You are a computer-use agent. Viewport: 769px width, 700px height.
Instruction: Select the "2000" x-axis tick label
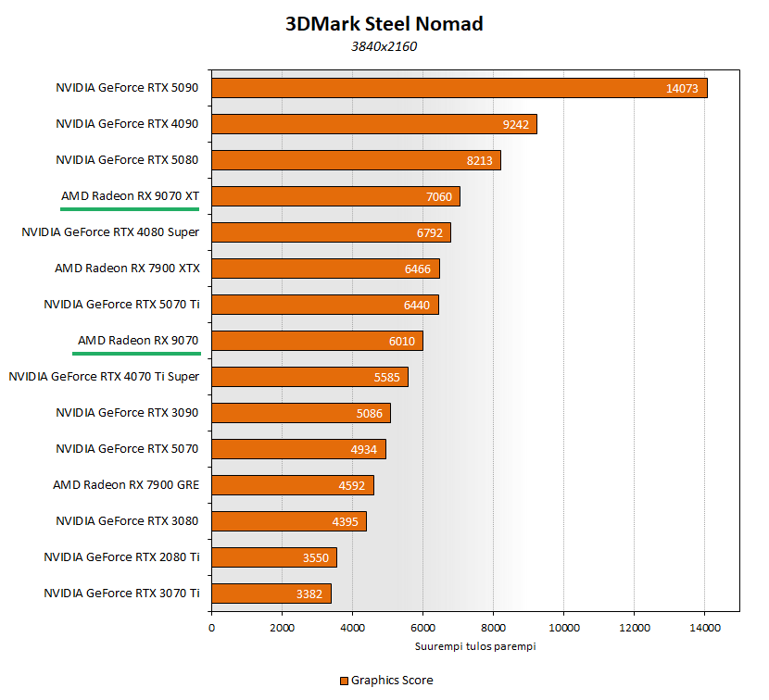(282, 628)
